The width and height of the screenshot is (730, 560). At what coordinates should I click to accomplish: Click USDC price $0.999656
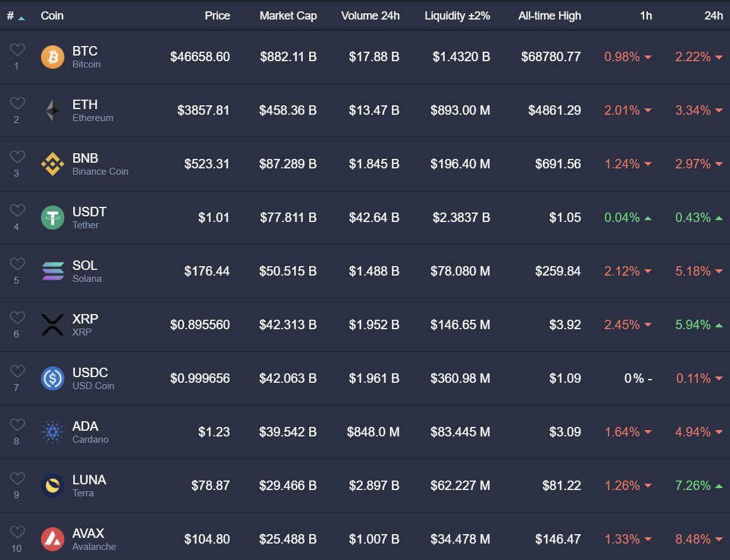[x=200, y=378]
